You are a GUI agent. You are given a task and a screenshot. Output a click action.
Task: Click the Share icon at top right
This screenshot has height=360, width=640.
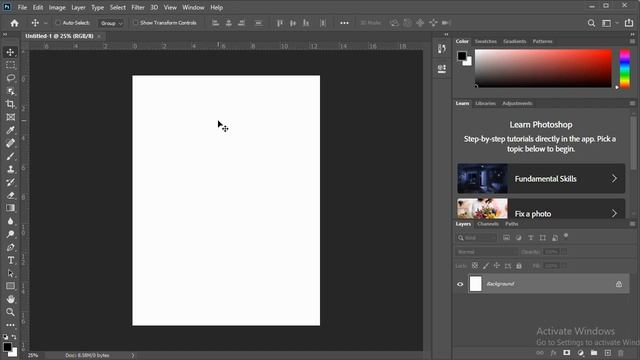click(629, 23)
